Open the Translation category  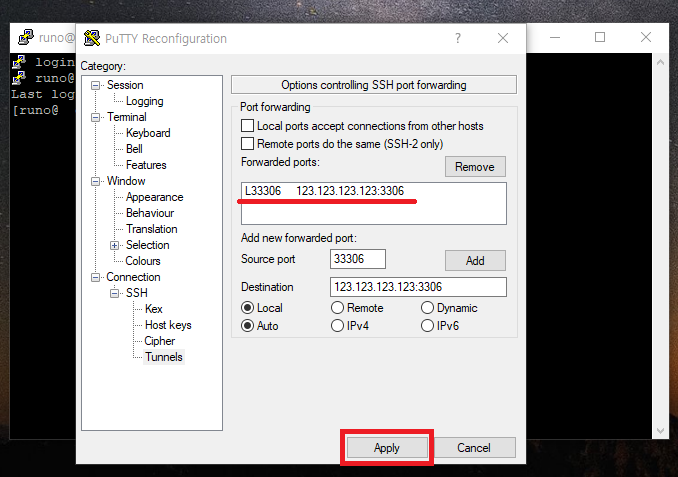(x=151, y=229)
